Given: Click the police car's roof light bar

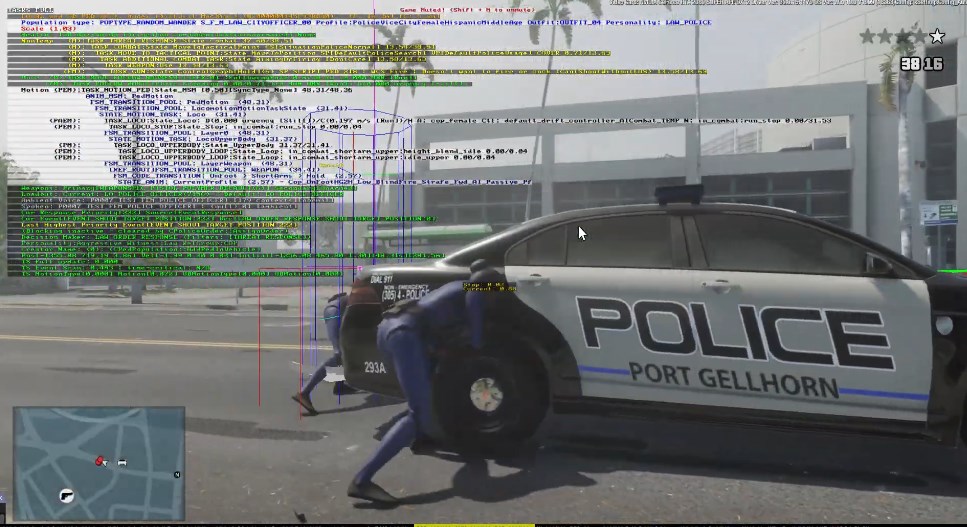Looking at the screenshot, I should click(x=679, y=195).
